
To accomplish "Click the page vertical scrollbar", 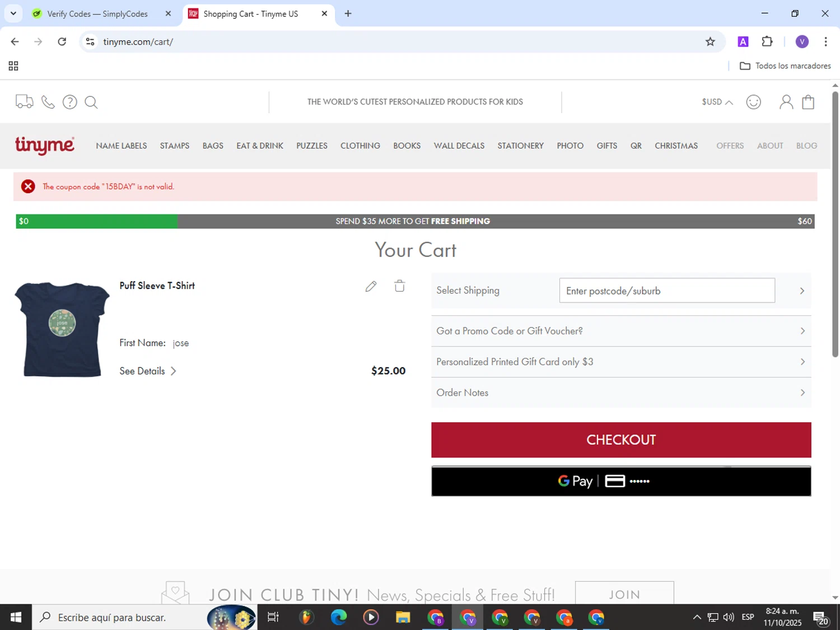I will [x=835, y=224].
